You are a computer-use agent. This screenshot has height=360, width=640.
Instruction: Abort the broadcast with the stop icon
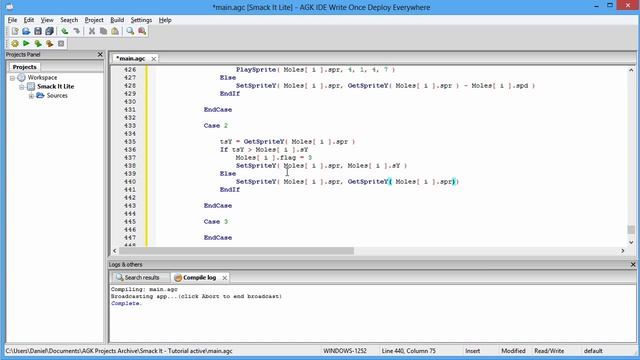click(61, 43)
